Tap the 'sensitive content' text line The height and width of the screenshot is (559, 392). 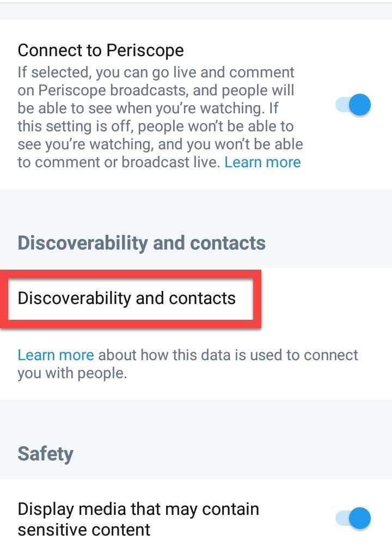point(84,530)
